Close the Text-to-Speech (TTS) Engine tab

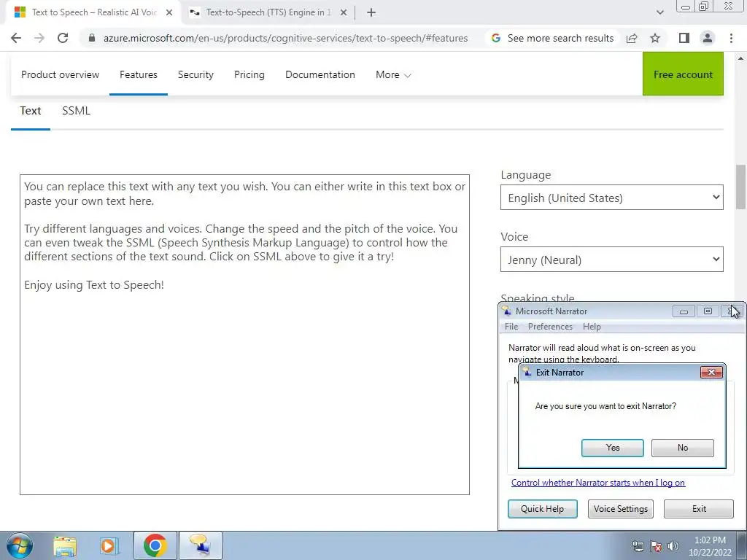point(344,12)
